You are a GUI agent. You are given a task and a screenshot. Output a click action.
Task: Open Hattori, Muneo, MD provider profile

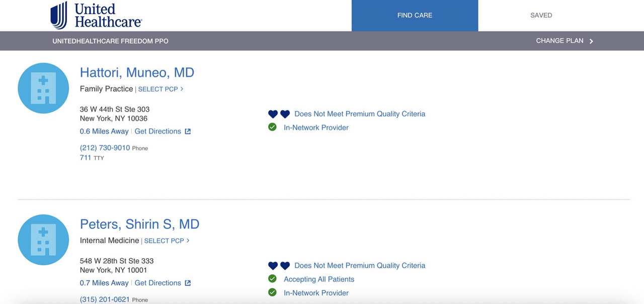tap(137, 72)
